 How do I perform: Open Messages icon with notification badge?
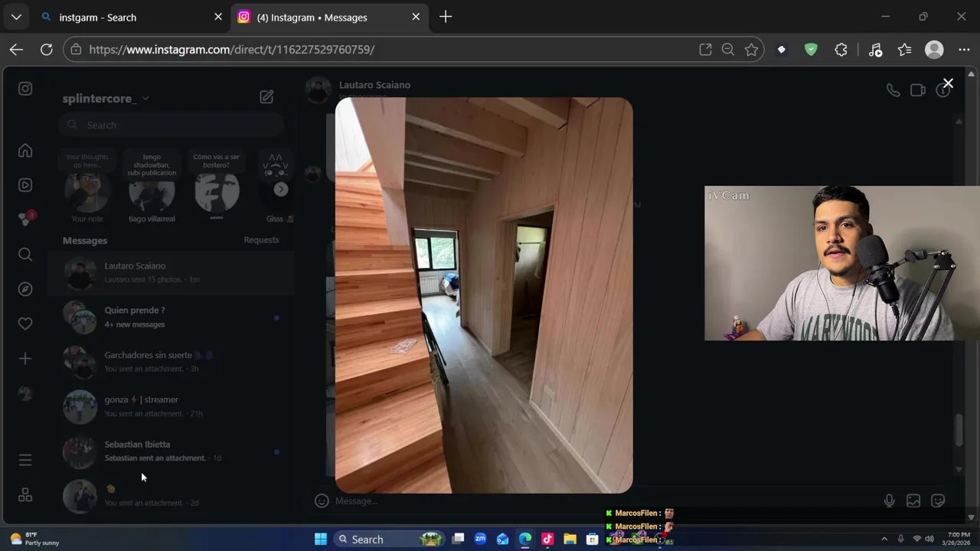[x=25, y=219]
